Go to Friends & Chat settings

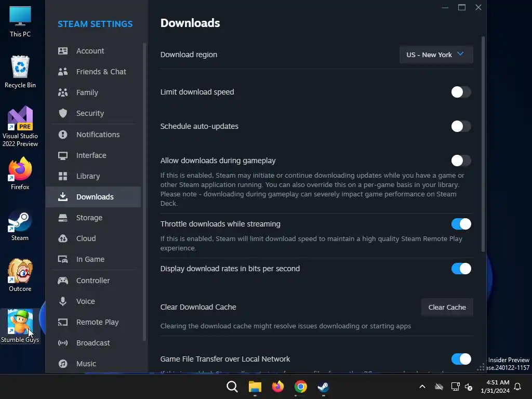(93, 72)
